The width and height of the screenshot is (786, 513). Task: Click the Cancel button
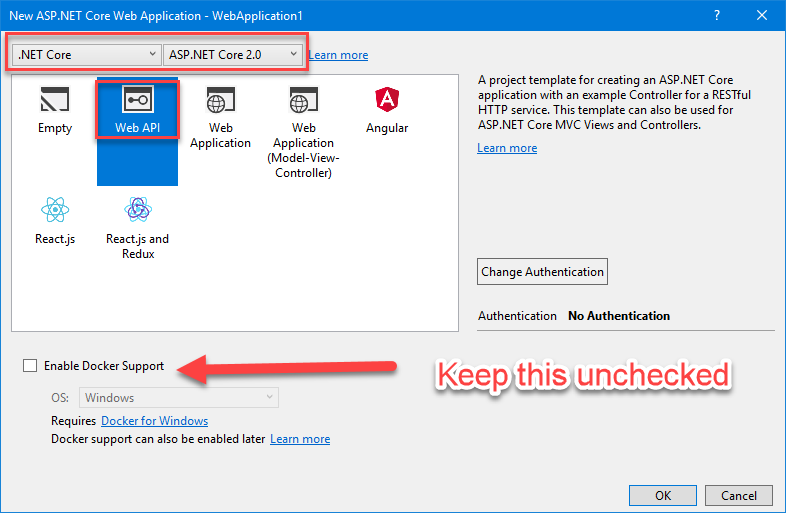pyautogui.click(x=739, y=496)
